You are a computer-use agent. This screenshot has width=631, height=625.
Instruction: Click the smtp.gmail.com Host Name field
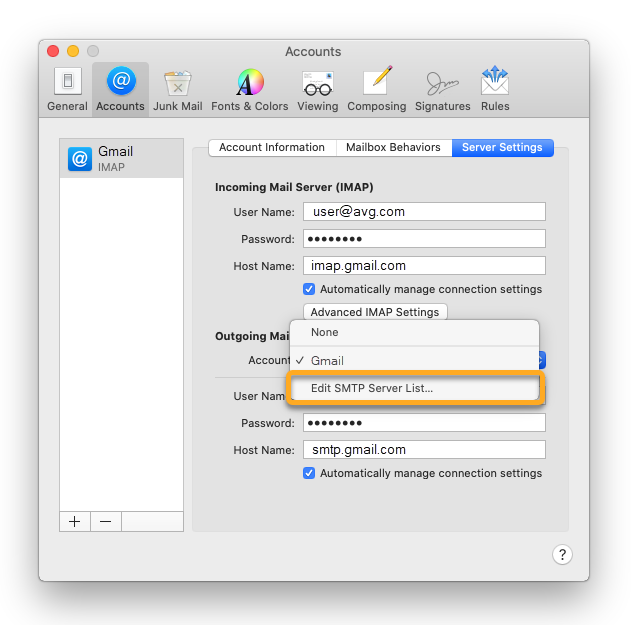pos(424,450)
